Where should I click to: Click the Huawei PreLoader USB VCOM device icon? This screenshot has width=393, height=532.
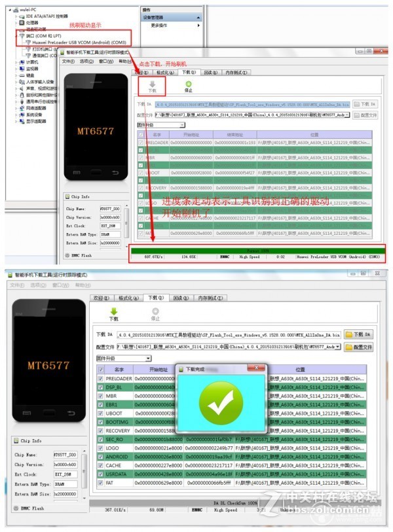(x=29, y=43)
